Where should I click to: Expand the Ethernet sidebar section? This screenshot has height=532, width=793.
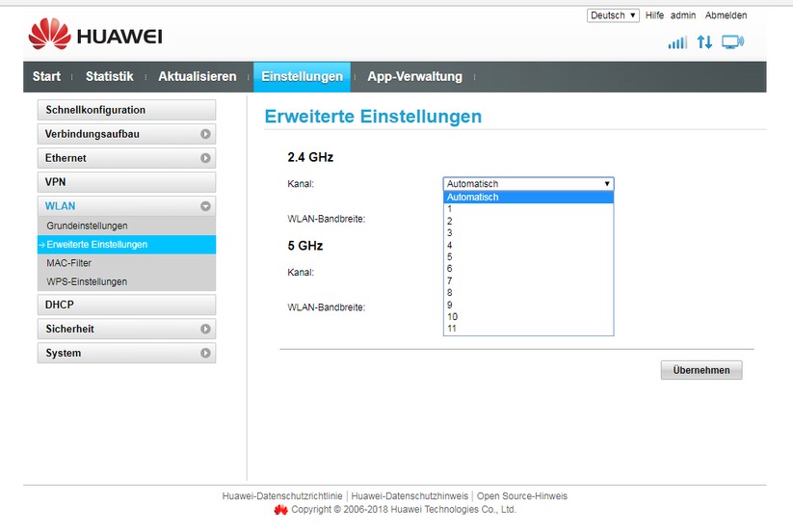point(205,158)
